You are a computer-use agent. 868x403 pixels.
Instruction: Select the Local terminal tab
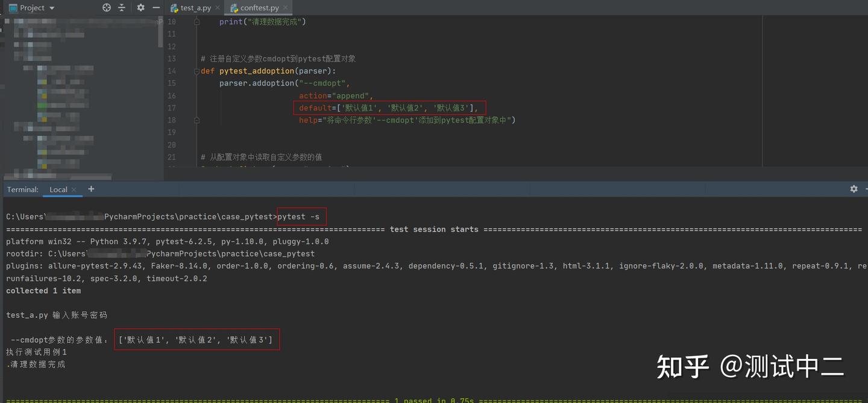(58, 189)
